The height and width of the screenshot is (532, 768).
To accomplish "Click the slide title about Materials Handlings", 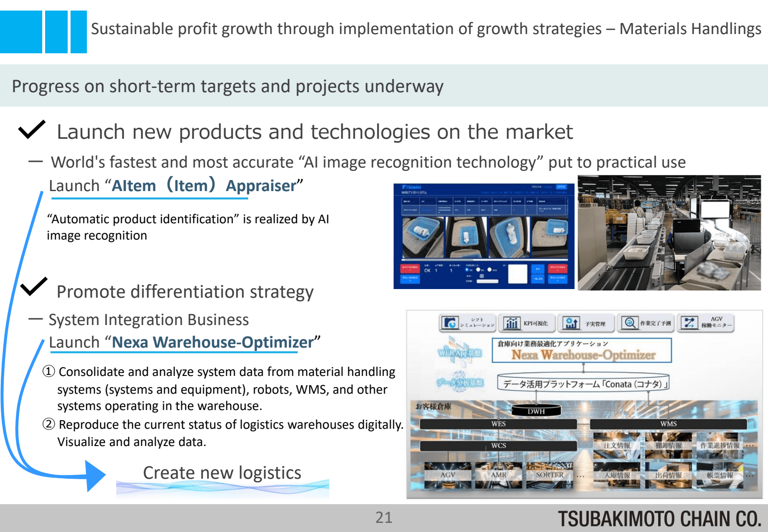I will point(426,29).
